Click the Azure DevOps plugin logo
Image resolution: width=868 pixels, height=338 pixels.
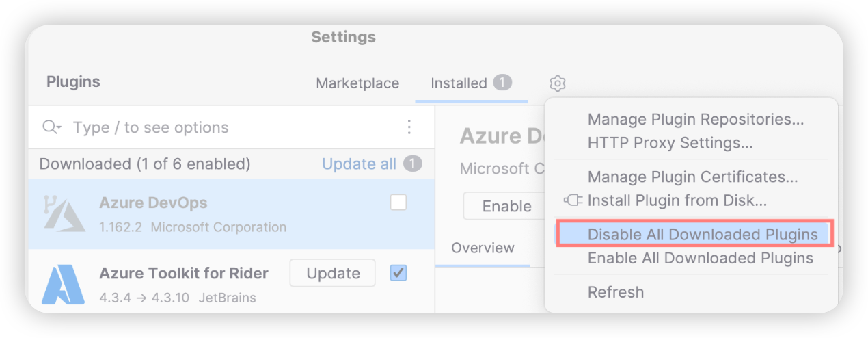(x=65, y=213)
